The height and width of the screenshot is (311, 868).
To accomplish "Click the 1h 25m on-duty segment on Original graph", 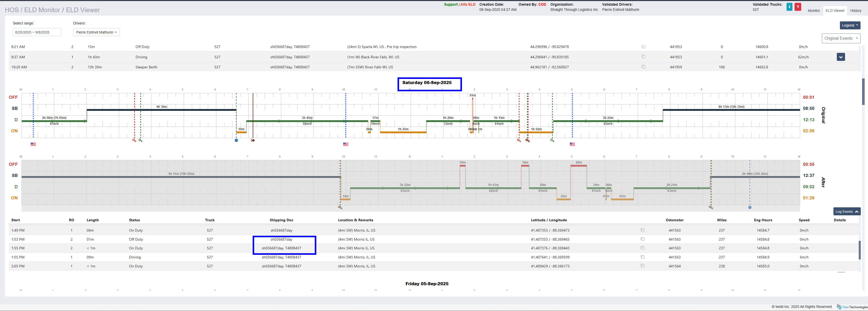I will (403, 132).
